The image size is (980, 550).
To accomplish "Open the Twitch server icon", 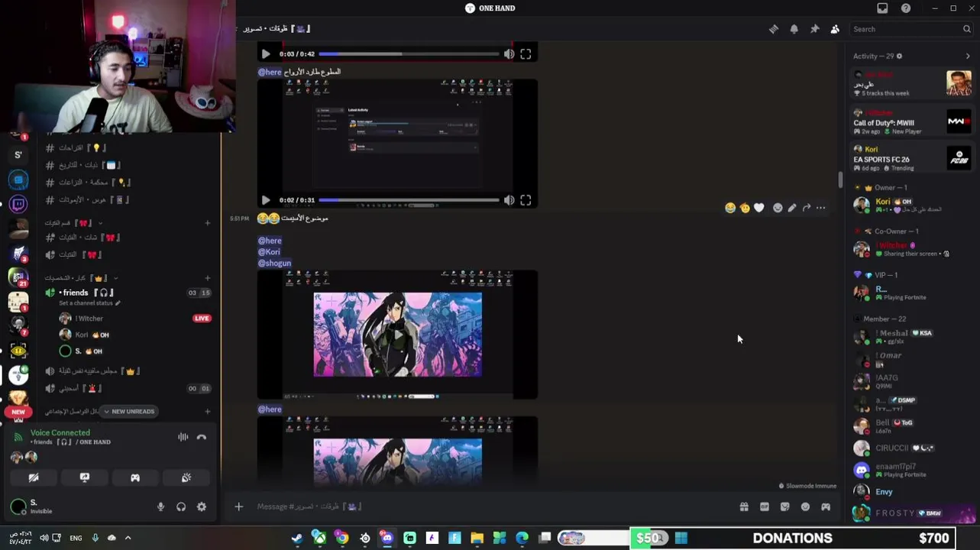I will 18,204.
